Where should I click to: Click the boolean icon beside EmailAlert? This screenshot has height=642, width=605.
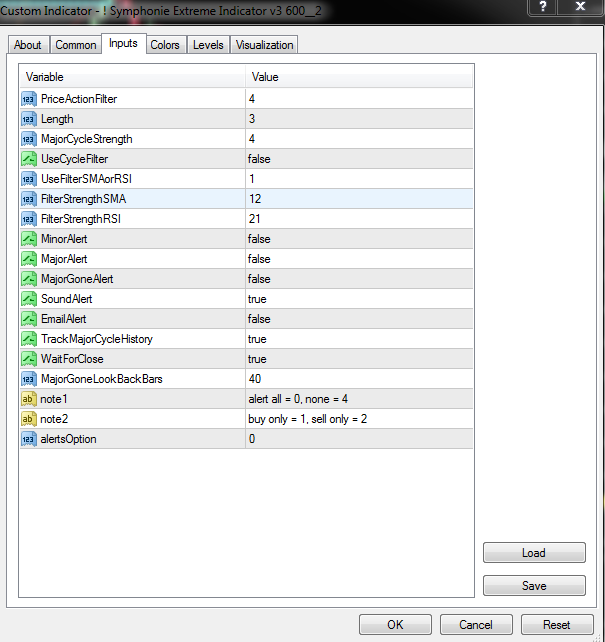29,319
